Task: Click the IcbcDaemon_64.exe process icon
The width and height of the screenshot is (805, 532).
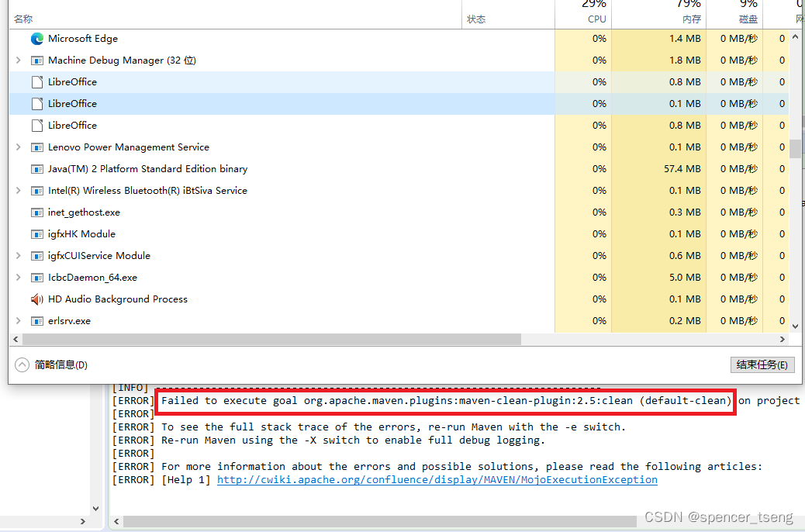Action: tap(36, 277)
